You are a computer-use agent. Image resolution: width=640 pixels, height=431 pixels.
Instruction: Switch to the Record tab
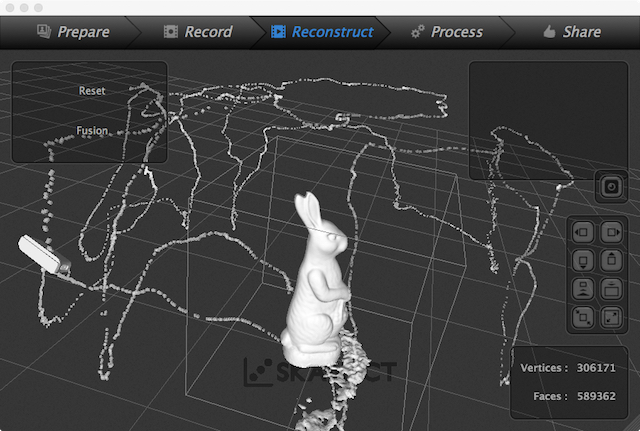pyautogui.click(x=198, y=32)
